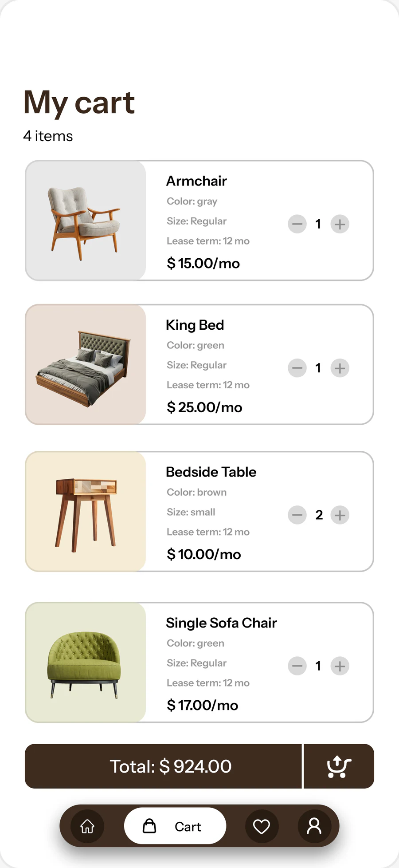Viewport: 399px width, 868px height.
Task: Open favorites via the heart icon
Action: point(262,826)
